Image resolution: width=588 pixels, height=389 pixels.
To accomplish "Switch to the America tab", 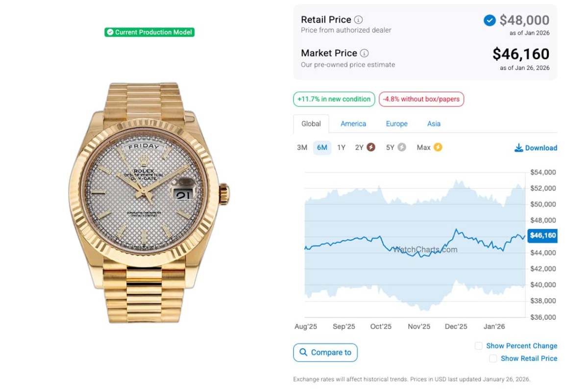I will click(x=353, y=124).
